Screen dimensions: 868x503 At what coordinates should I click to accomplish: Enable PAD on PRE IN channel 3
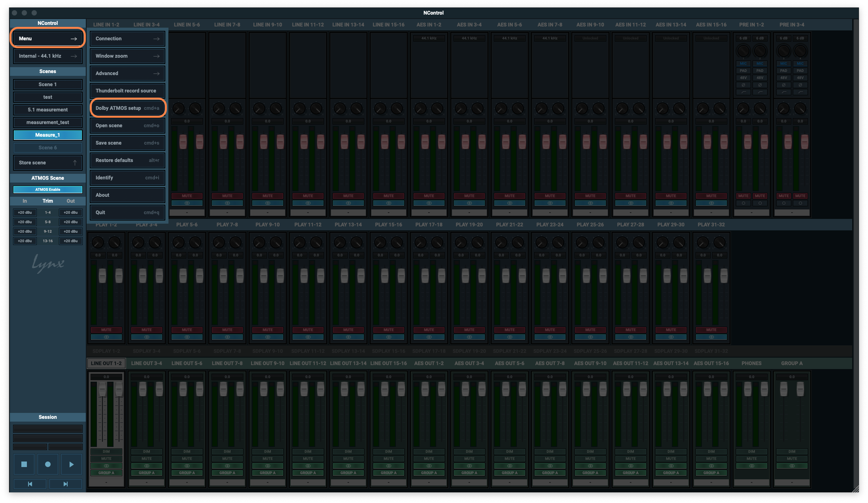[784, 71]
